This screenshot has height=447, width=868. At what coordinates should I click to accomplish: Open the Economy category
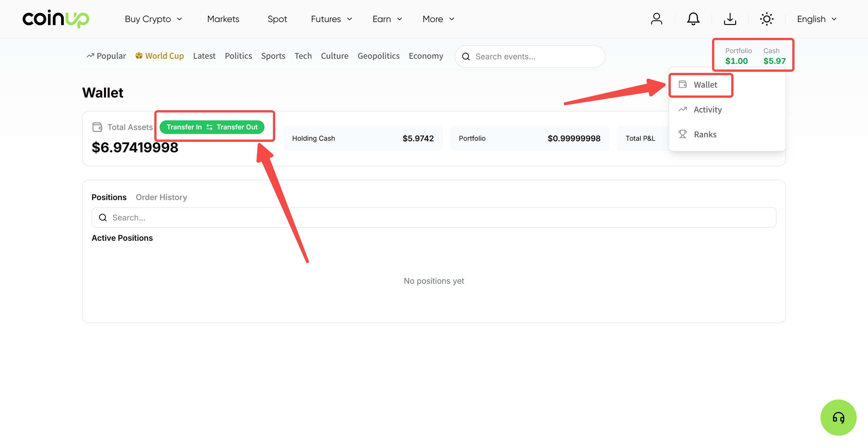(x=426, y=56)
